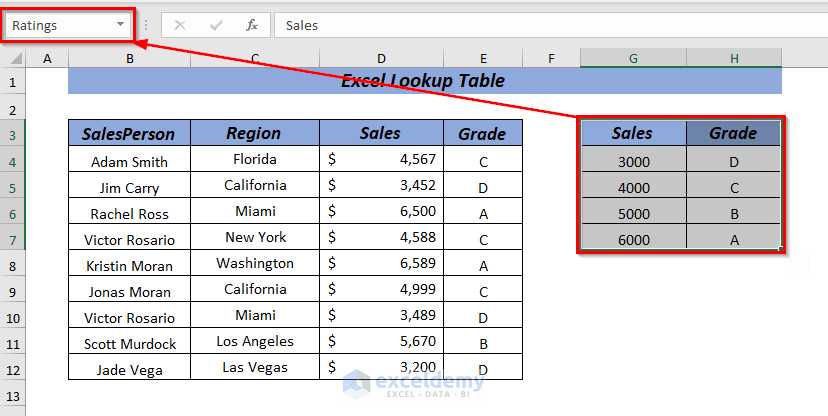Click the cell containing Rachel Ross
The height and width of the screenshot is (416, 828).
tap(129, 213)
